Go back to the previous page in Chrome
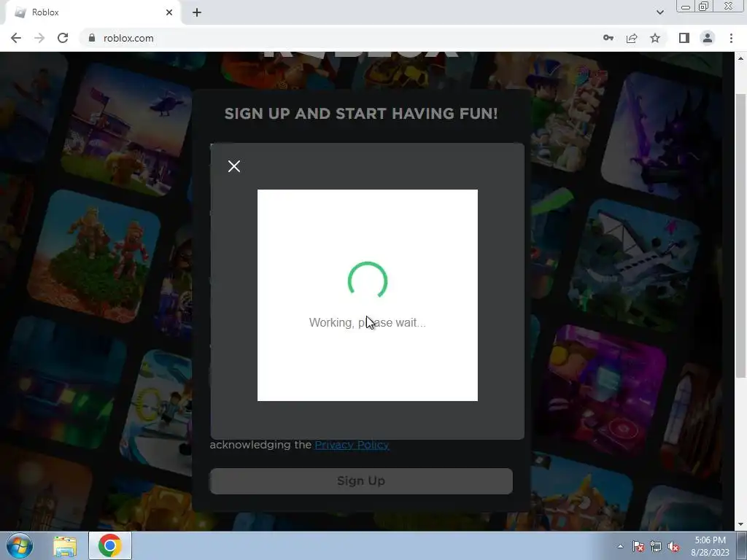Image resolution: width=747 pixels, height=560 pixels. pos(16,38)
